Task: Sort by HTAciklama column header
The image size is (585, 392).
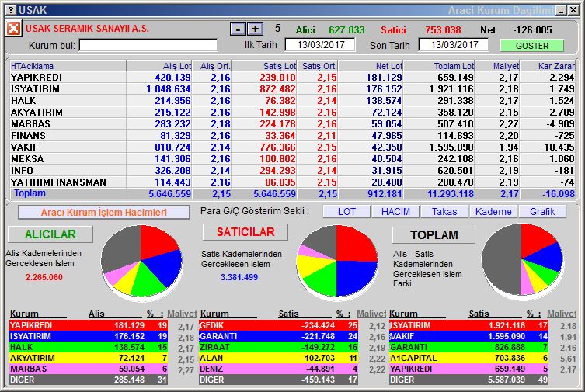Action: 68,66
